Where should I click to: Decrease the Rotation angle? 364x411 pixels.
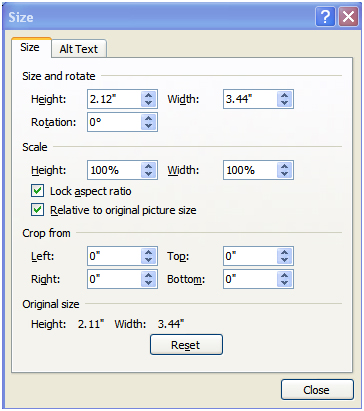click(149, 126)
